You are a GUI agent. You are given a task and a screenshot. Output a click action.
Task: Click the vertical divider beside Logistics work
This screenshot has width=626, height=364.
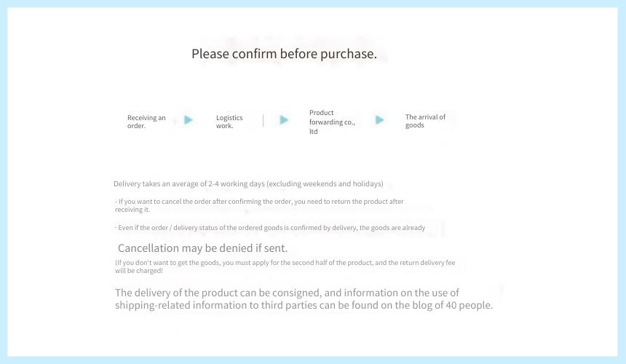(263, 120)
